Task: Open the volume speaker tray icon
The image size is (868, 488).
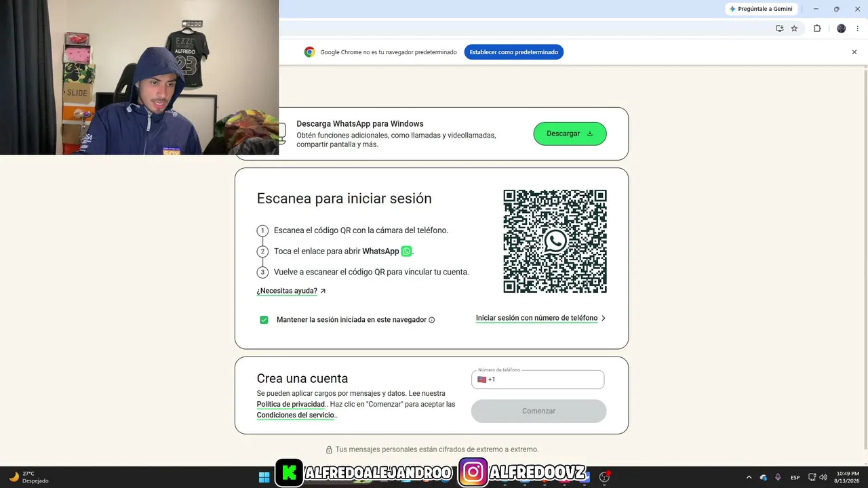Action: (x=823, y=477)
